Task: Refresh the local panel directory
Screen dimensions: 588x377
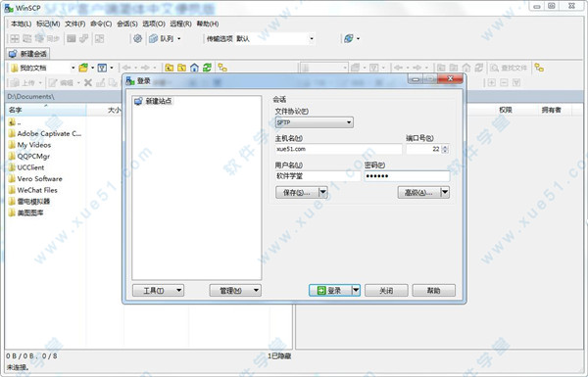Action: click(x=207, y=68)
